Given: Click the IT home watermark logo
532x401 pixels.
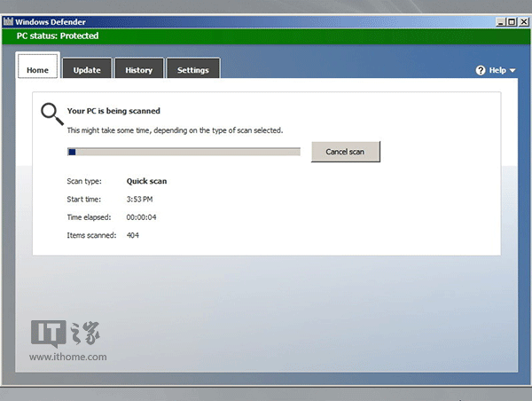Looking at the screenshot, I should click(66, 332).
